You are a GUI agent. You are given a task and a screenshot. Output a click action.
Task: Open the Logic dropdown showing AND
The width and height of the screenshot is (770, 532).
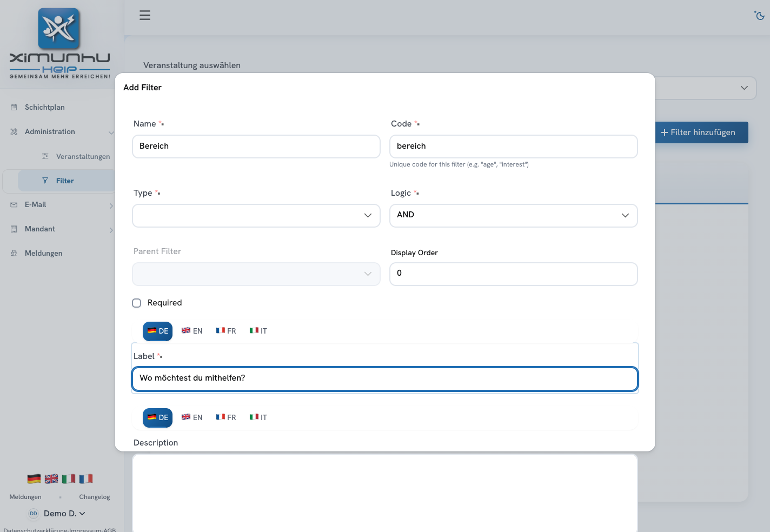(514, 216)
